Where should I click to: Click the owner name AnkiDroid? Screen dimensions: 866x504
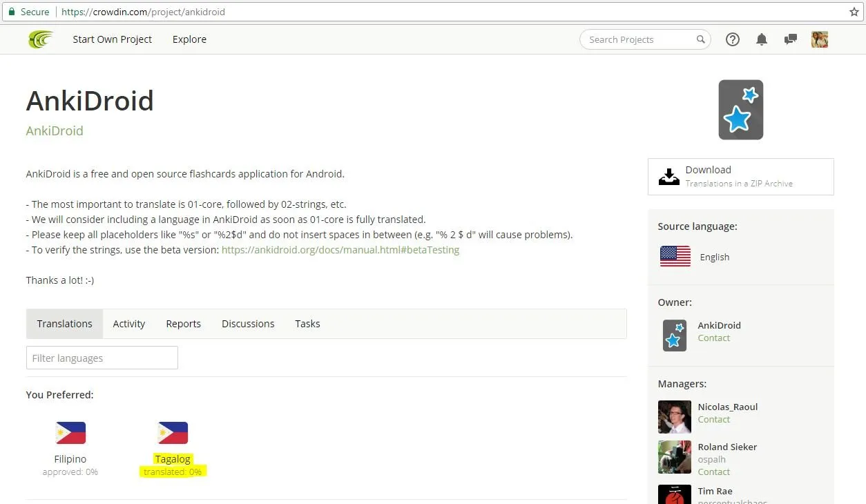click(720, 325)
